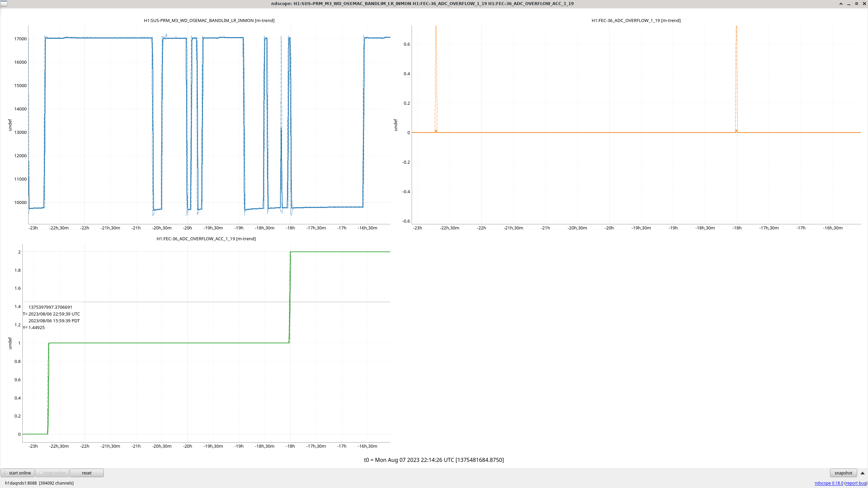
Task: Click the FEC-36_ADC_OVERFLOW_1_19 plot title
Action: tap(636, 20)
